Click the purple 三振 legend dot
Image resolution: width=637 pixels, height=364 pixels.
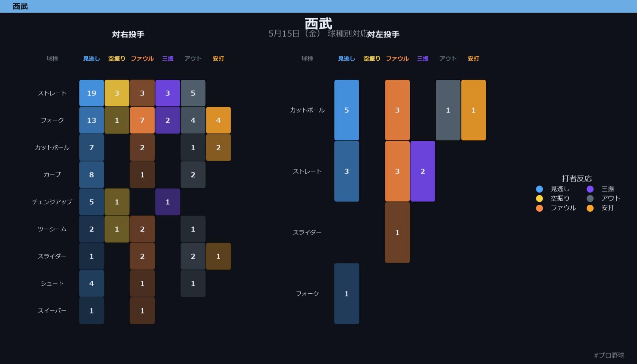(590, 189)
